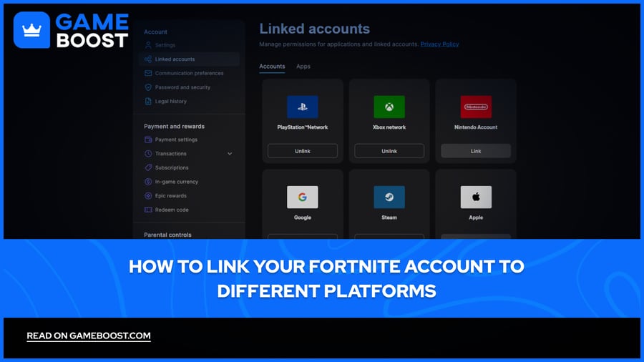The image size is (644, 362).
Task: Unlink the Xbox network account
Action: click(389, 151)
